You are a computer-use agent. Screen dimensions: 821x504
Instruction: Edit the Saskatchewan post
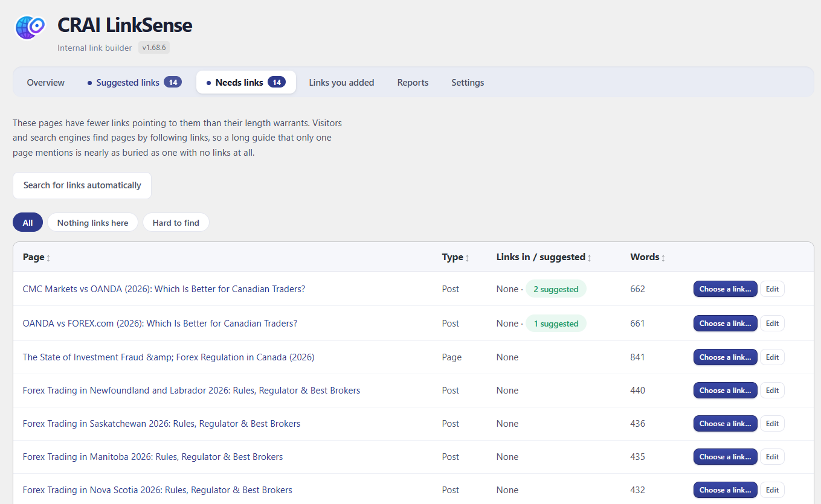tap(772, 424)
